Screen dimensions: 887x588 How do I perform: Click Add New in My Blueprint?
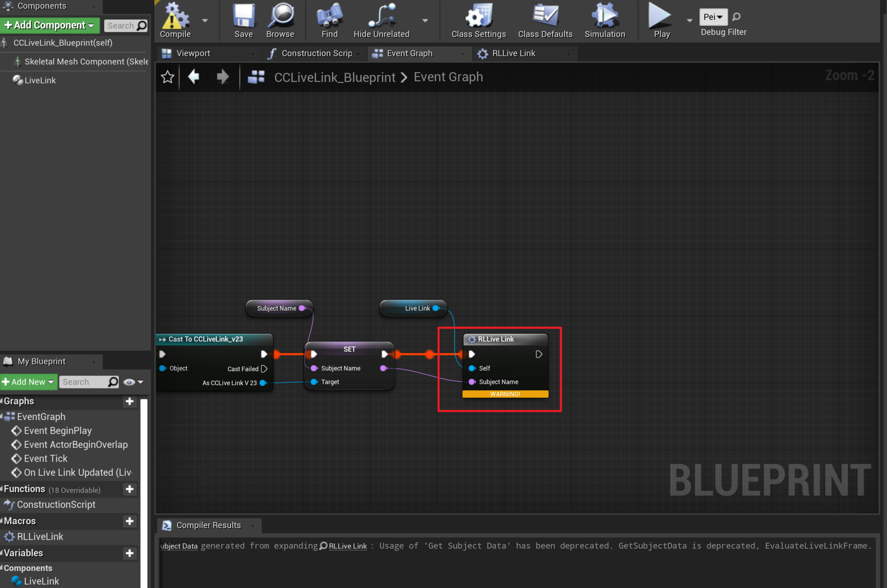click(28, 382)
